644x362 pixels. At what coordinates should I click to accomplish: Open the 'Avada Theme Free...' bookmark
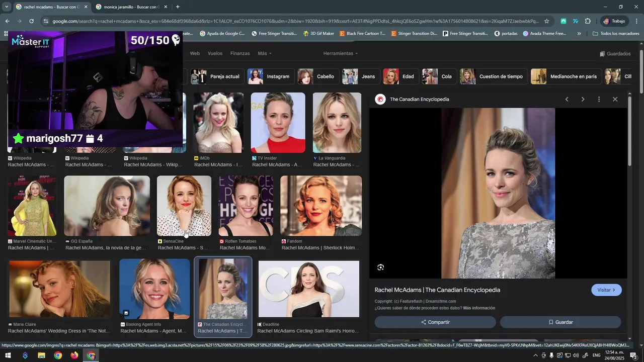tap(544, 34)
